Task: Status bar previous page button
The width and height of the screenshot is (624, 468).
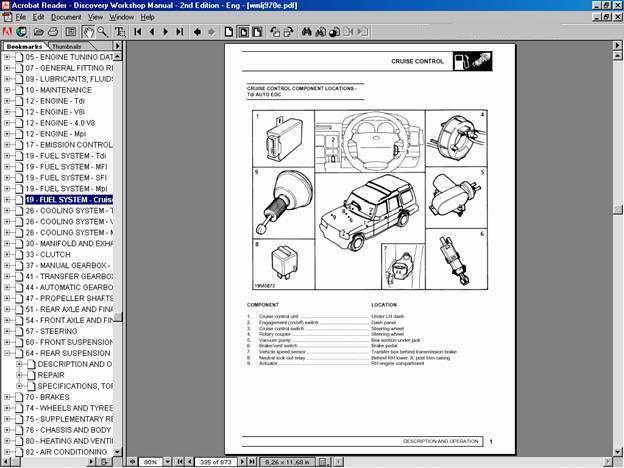Action: (x=190, y=462)
